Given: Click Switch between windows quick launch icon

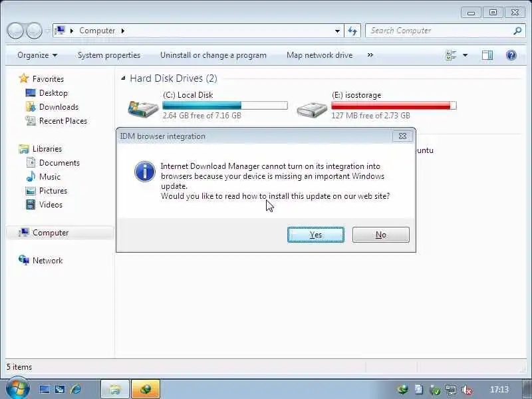Looking at the screenshot, I should 60,389.
